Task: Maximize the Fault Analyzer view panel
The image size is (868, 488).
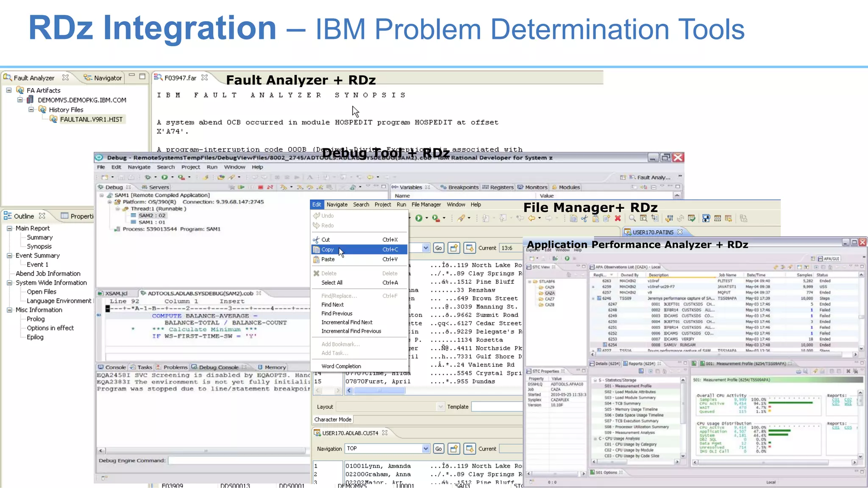Action: [x=142, y=76]
